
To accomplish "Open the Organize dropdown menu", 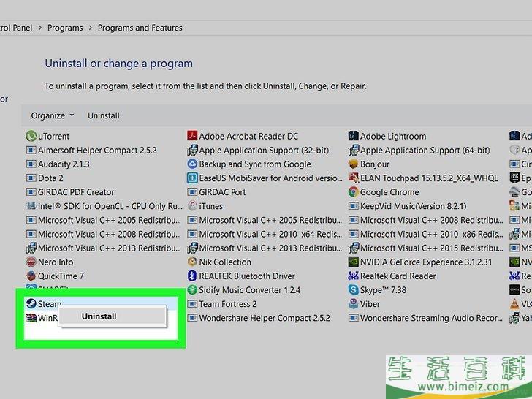I will click(53, 115).
